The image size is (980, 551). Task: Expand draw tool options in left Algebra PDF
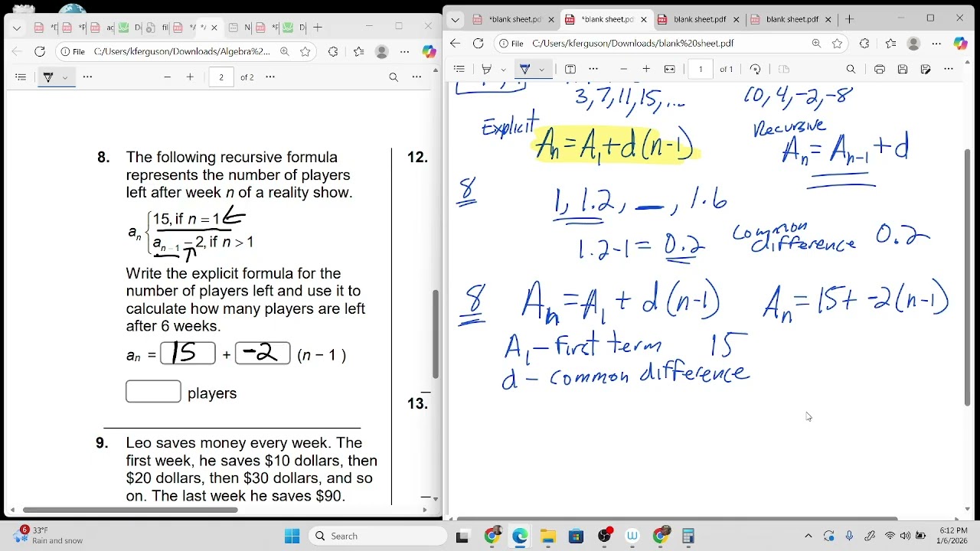click(x=65, y=77)
